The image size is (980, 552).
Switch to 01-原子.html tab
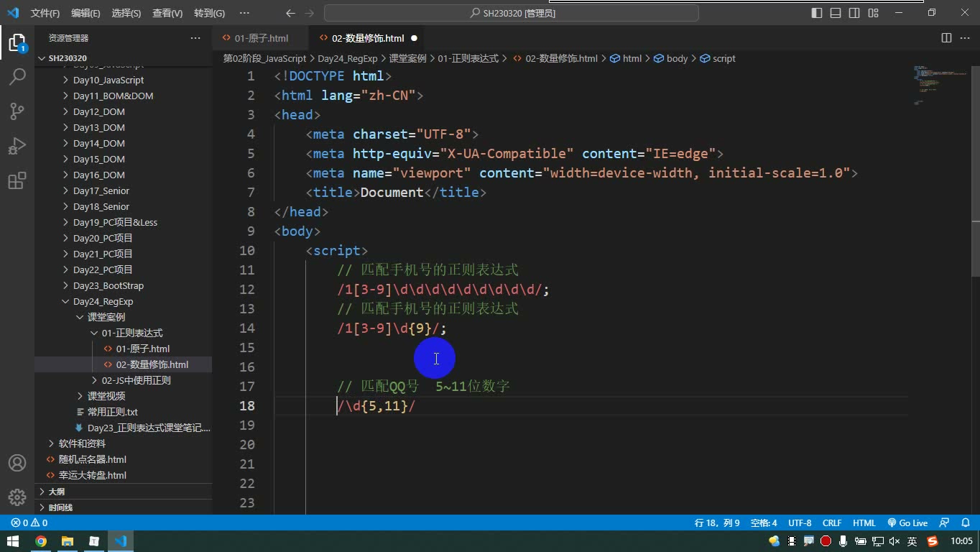point(262,38)
